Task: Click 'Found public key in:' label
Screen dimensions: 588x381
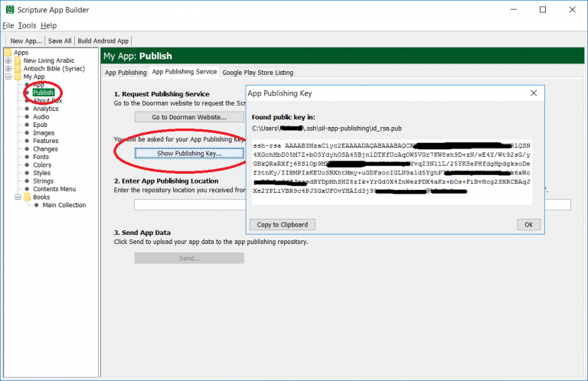Action: 283,117
